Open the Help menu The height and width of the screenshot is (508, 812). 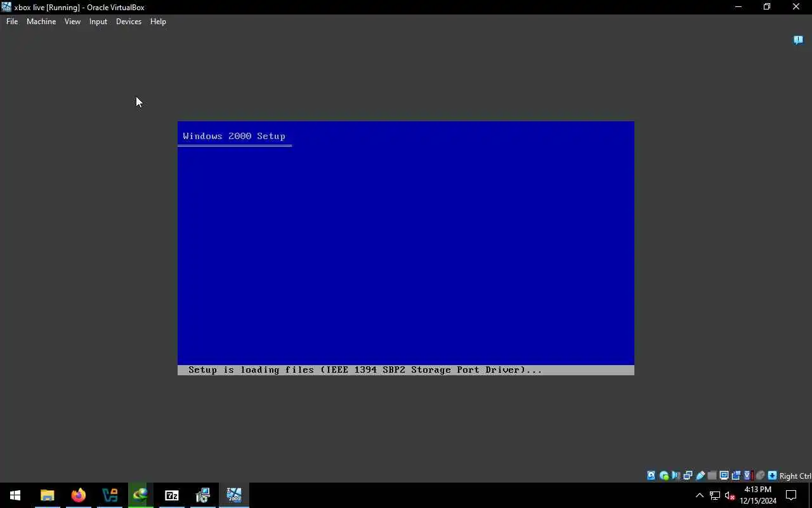[158, 22]
